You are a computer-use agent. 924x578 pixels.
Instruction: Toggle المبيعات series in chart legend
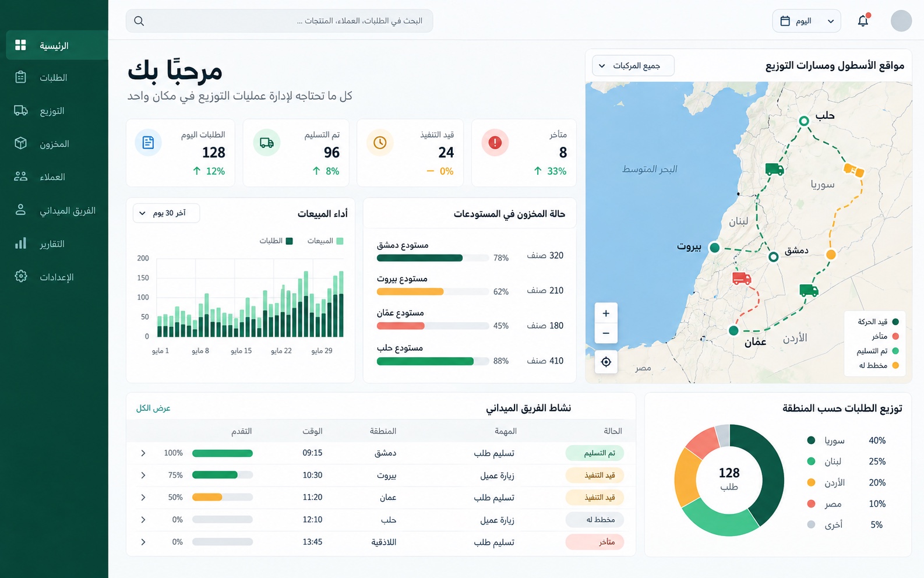tap(325, 241)
